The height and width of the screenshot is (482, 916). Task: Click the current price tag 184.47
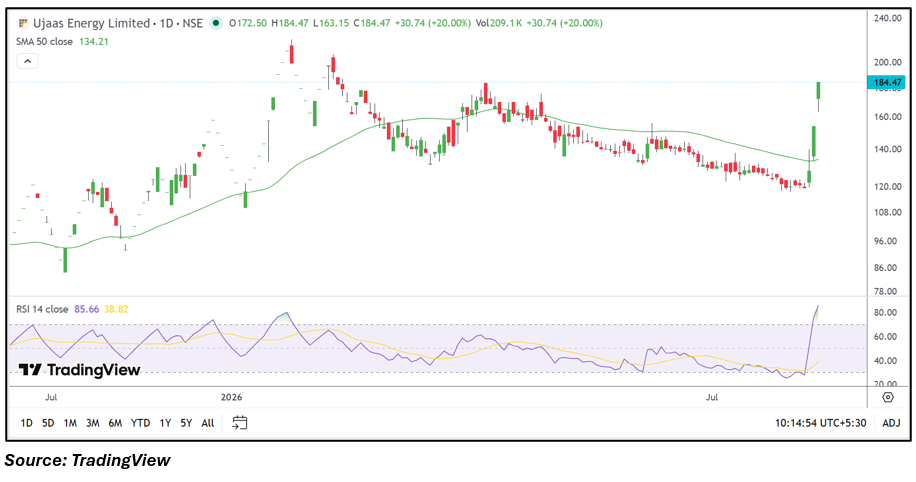(x=886, y=83)
